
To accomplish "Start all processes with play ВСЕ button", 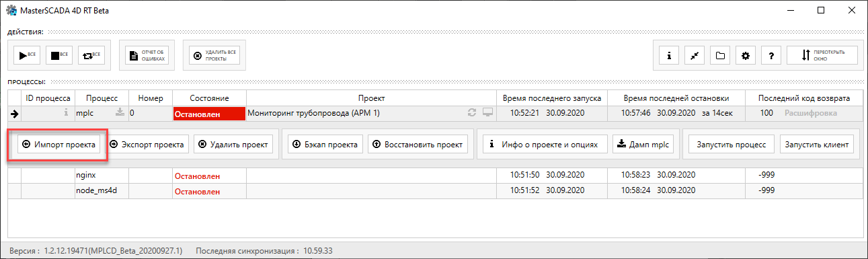I will point(27,55).
